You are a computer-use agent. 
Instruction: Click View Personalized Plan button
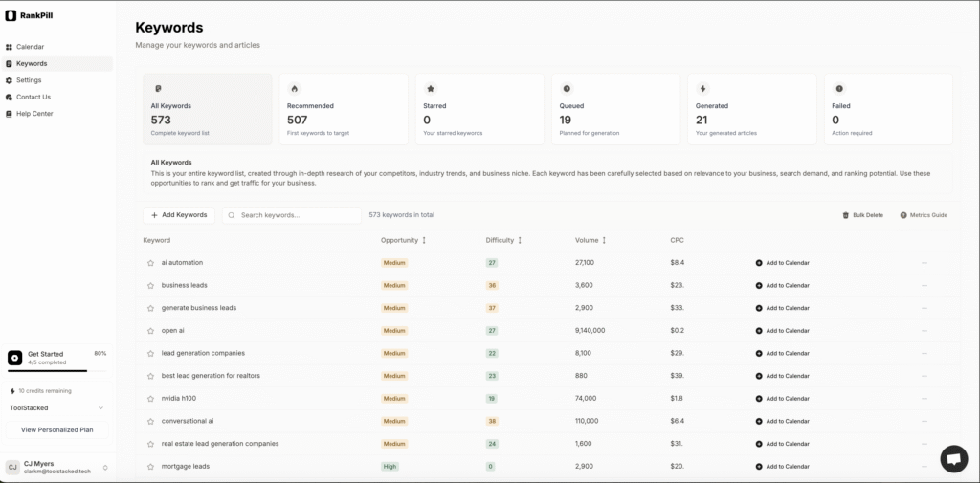[56, 429]
